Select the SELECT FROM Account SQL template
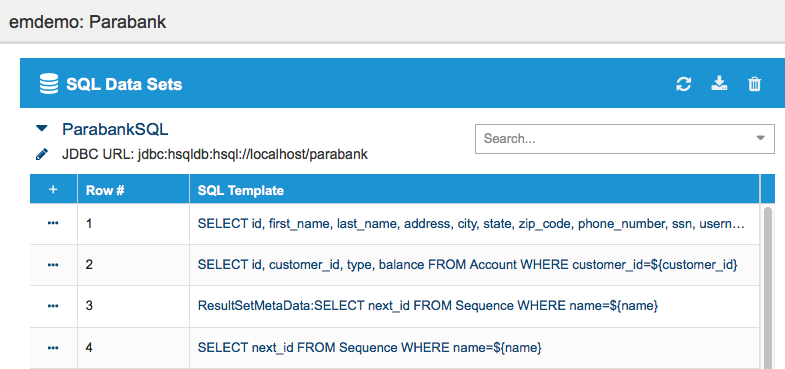The width and height of the screenshot is (785, 369). (468, 265)
